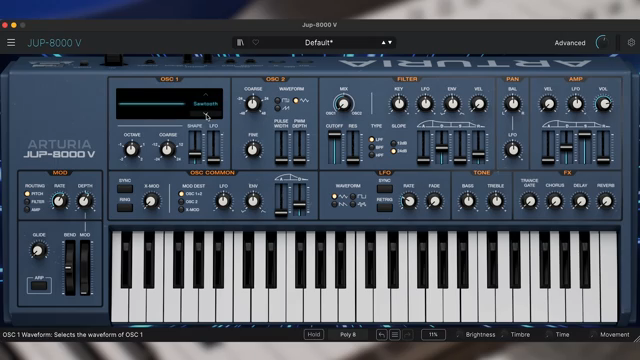Set mod routing to PITCH
This screenshot has width=640, height=360.
pos(27,194)
